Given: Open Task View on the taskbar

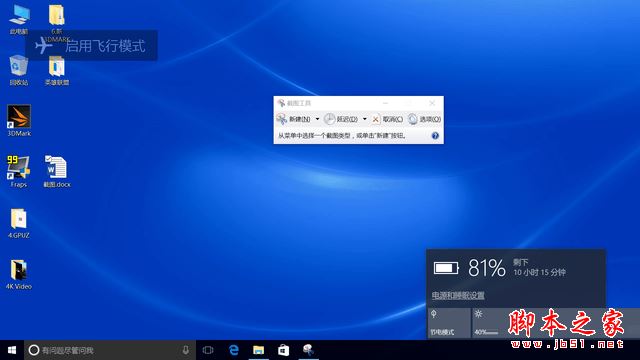Looking at the screenshot, I should point(208,350).
